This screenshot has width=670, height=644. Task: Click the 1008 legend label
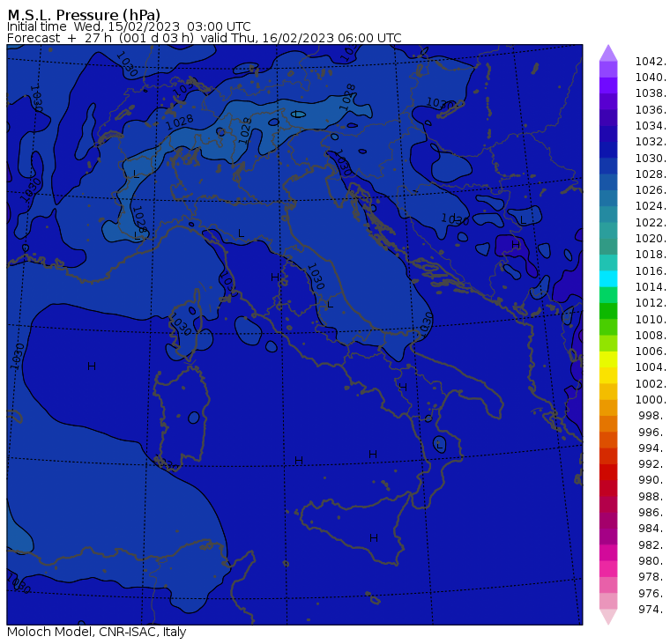pyautogui.click(x=651, y=336)
